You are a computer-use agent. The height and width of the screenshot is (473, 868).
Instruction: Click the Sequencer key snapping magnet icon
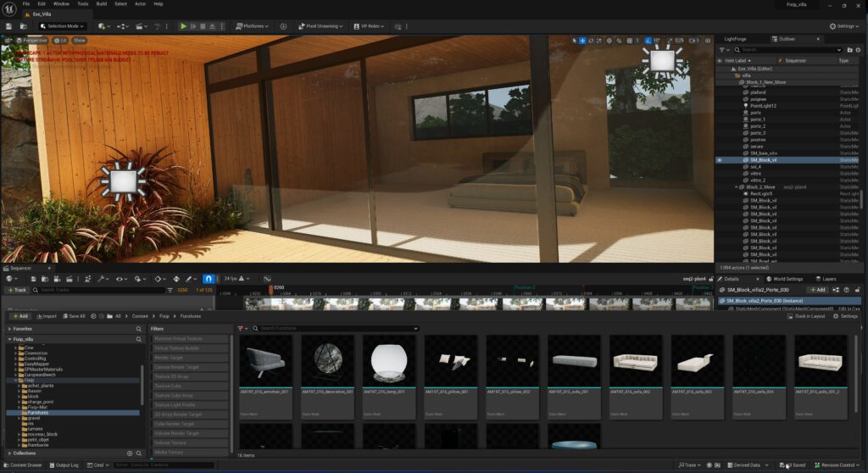point(209,279)
